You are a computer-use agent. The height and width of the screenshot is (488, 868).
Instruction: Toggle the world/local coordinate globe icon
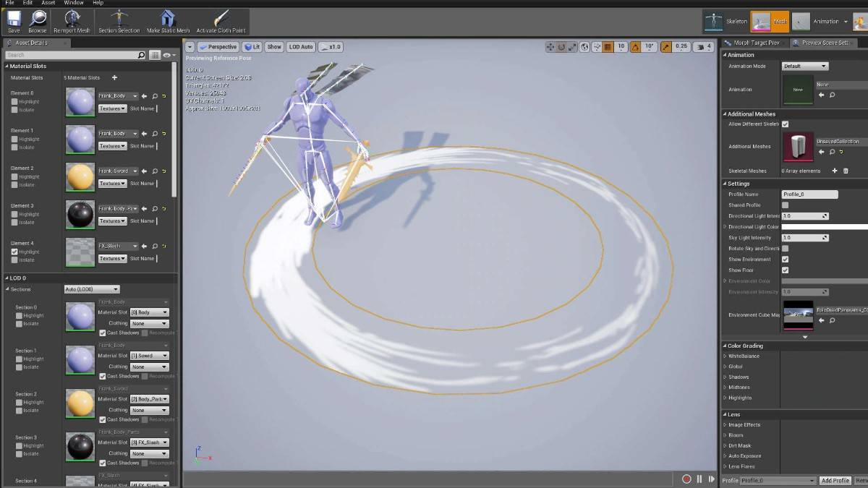584,47
